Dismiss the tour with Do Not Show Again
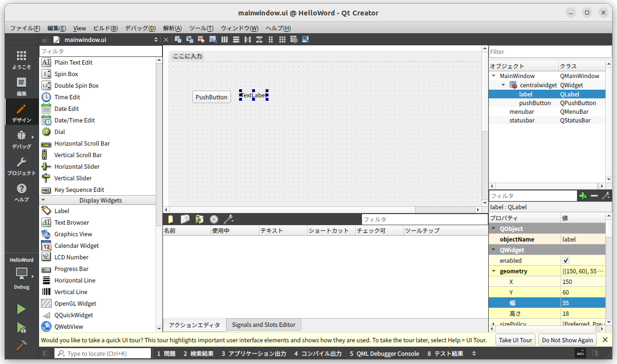This screenshot has width=617, height=364. tap(567, 339)
